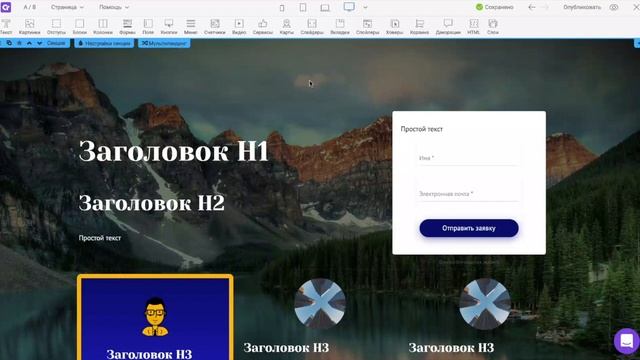The image size is (640, 360).
Task: Select Простой текст under the H2 heading
Action: tap(100, 238)
